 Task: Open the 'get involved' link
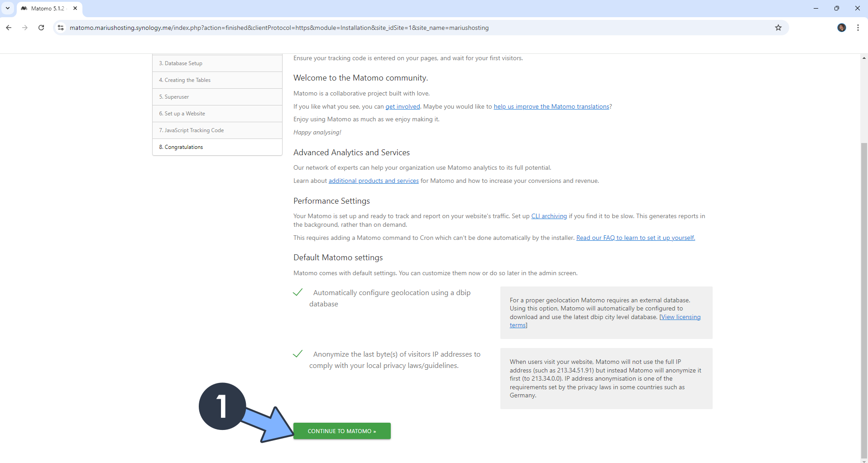tap(403, 106)
